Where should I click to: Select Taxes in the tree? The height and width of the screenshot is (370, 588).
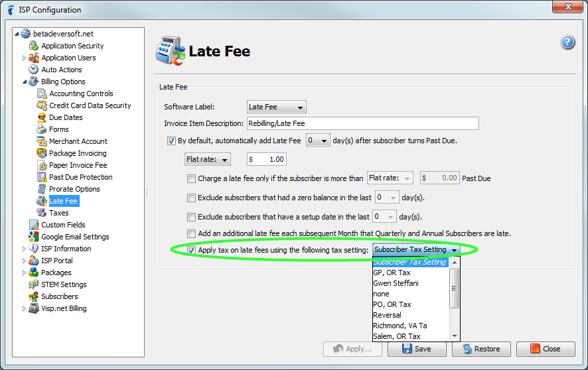pyautogui.click(x=59, y=213)
